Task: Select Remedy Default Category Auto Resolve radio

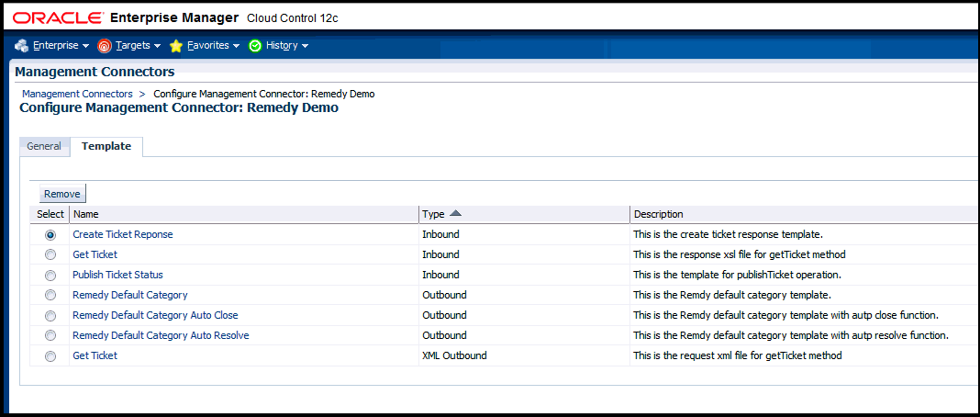Action: 50,335
